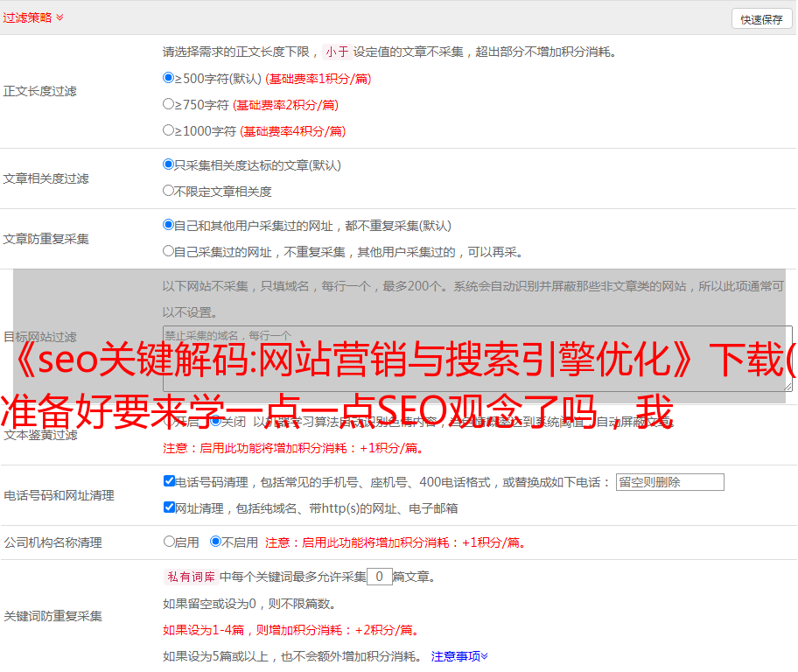Select 自己和其他用户采集过的网址 no-repeat option

[x=169, y=225]
